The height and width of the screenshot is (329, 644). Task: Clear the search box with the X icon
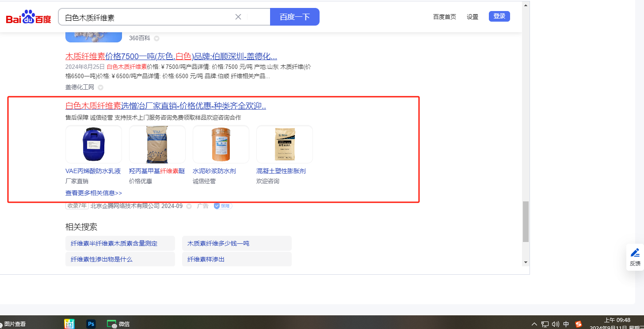coord(238,17)
